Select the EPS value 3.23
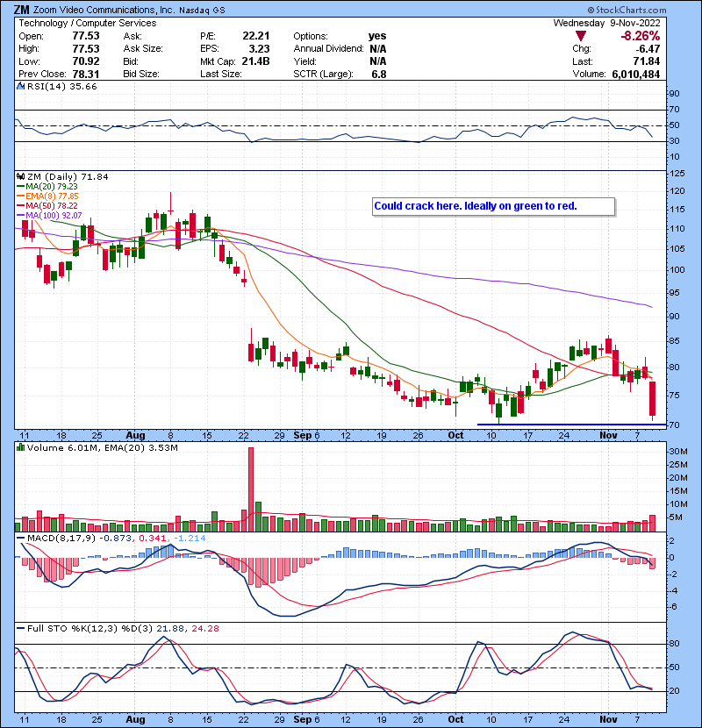This screenshot has height=728, width=702. click(259, 49)
